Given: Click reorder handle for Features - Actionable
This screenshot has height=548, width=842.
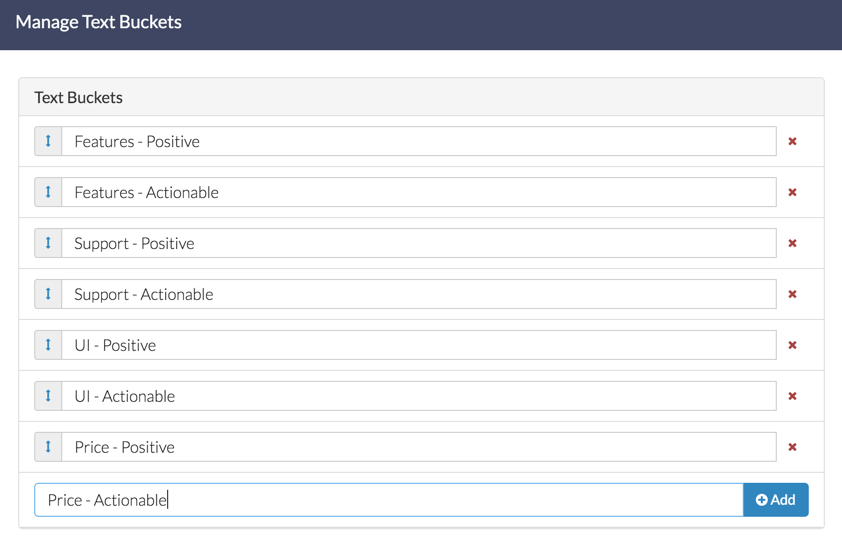Looking at the screenshot, I should [x=48, y=193].
